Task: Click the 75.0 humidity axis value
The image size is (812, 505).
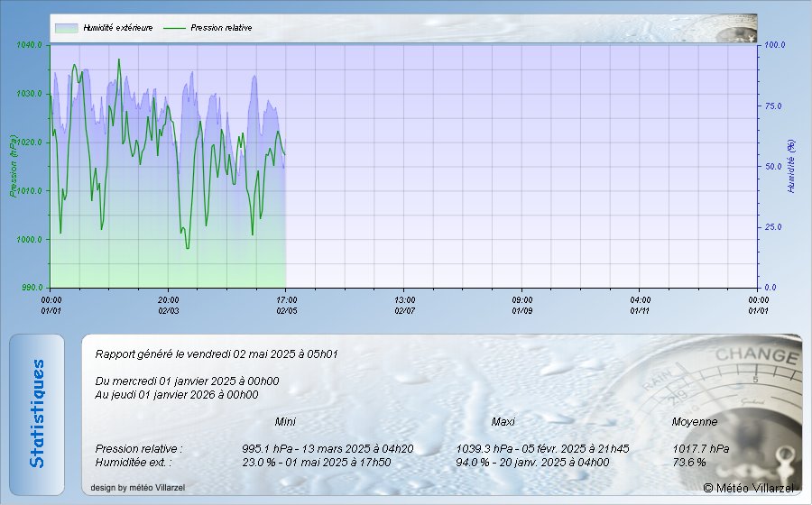Action: [773, 106]
